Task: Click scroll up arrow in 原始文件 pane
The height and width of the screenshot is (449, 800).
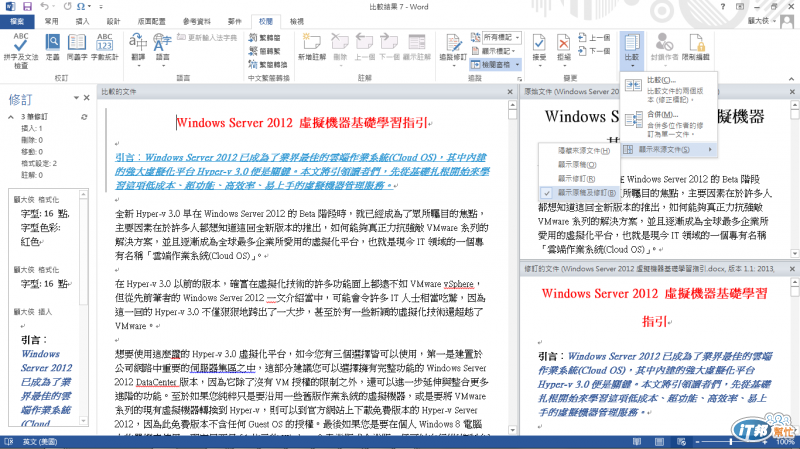Action: pyautogui.click(x=794, y=105)
